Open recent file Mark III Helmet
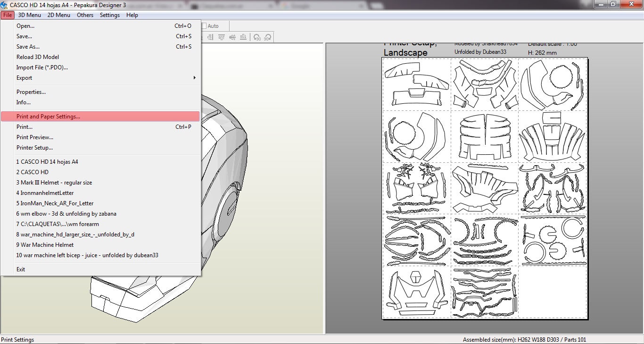Screen dimensions: 644x344 click(54, 183)
